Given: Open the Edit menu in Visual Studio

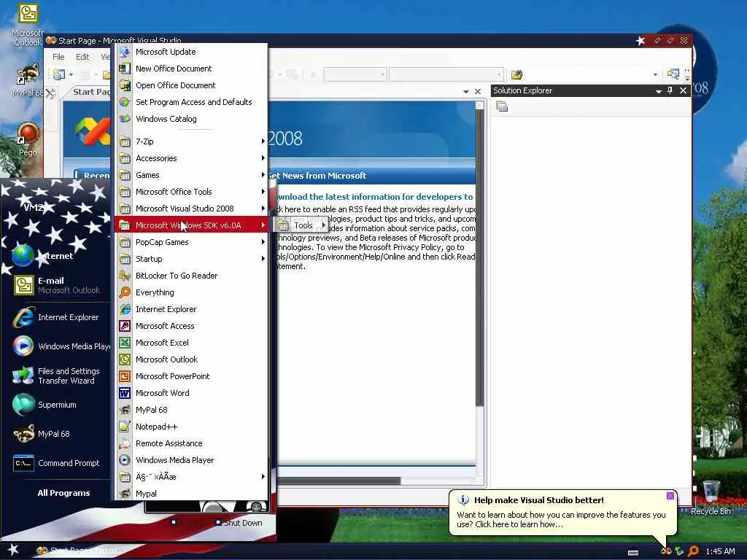Looking at the screenshot, I should point(82,57).
